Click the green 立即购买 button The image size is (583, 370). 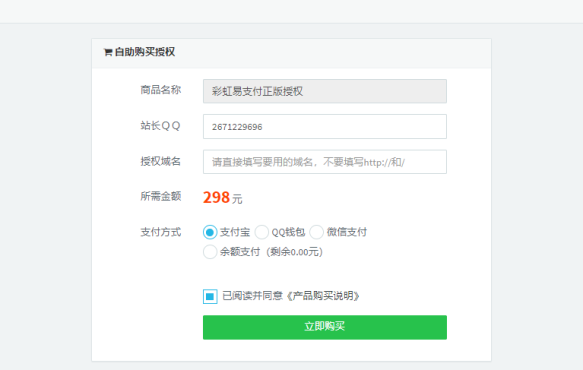pos(325,327)
